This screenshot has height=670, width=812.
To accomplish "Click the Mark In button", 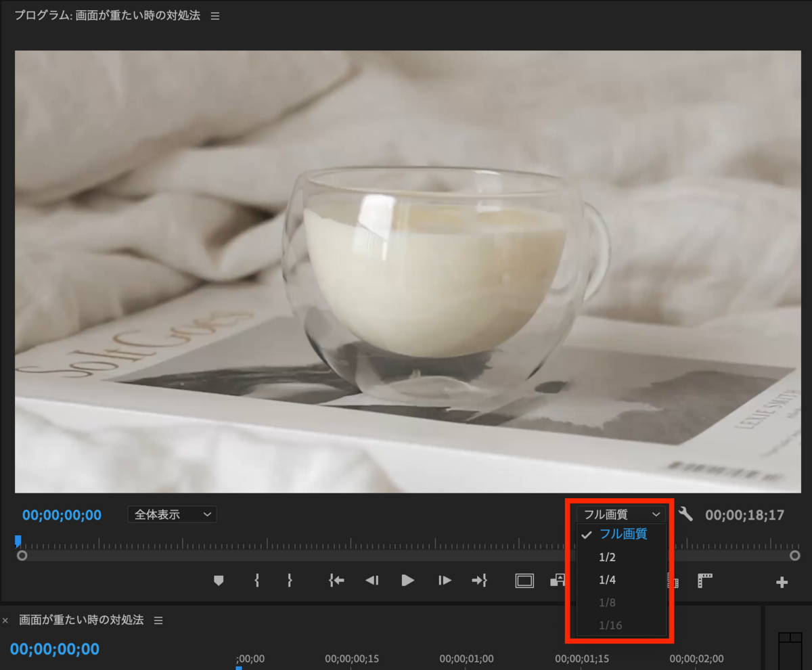I will pyautogui.click(x=257, y=581).
